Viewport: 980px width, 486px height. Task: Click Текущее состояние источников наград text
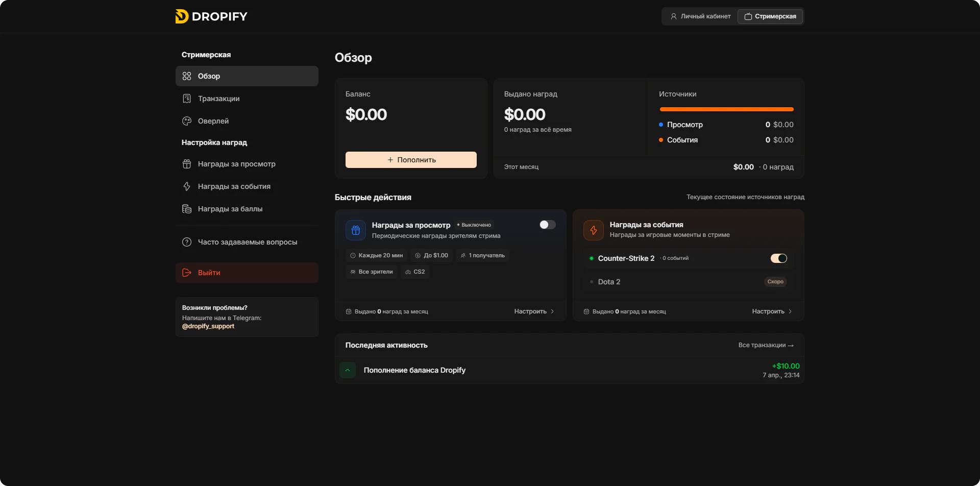pyautogui.click(x=745, y=197)
